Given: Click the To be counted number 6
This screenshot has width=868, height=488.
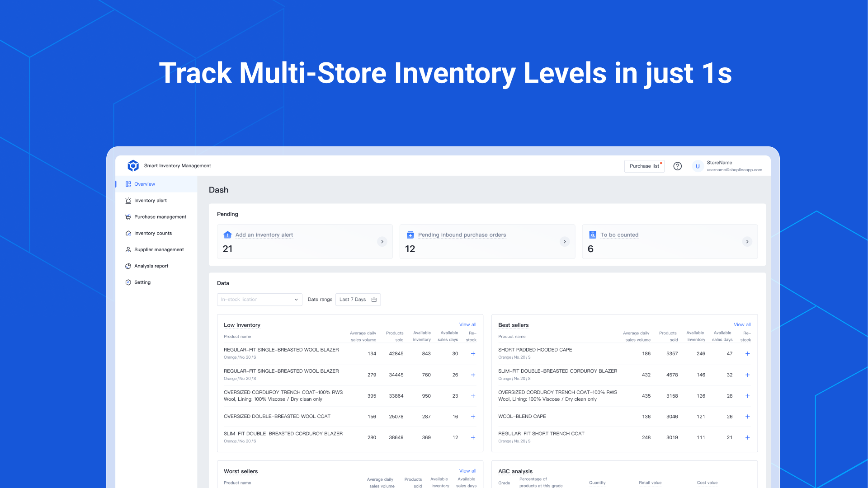Looking at the screenshot, I should click(x=590, y=249).
